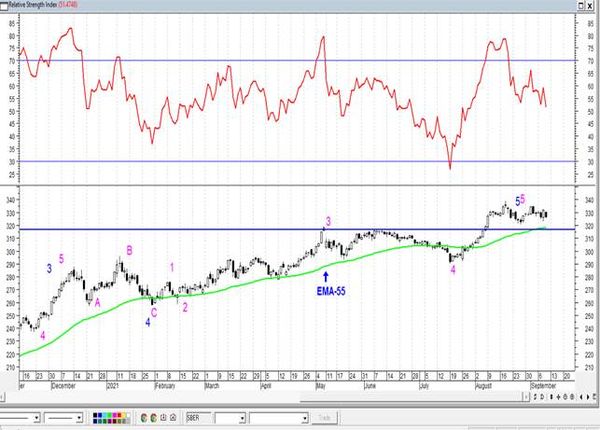Viewport: 600px width, 430px height.
Task: Click the restore button of RSI panel
Action: coord(581,5)
